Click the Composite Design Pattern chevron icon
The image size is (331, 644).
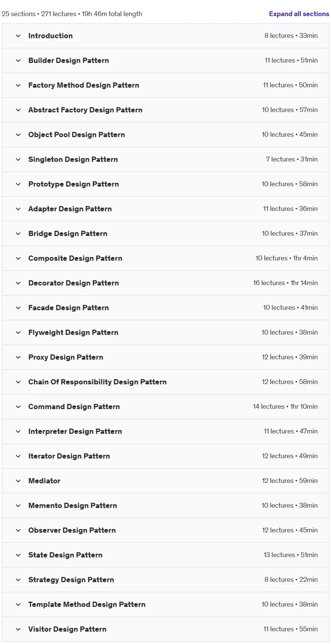(18, 258)
